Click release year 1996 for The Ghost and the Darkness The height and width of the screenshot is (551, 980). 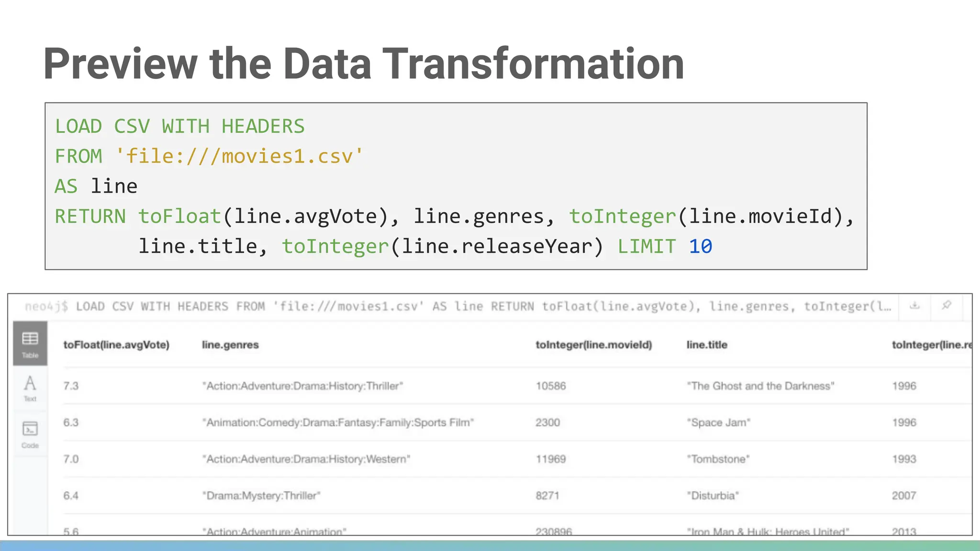(x=904, y=386)
